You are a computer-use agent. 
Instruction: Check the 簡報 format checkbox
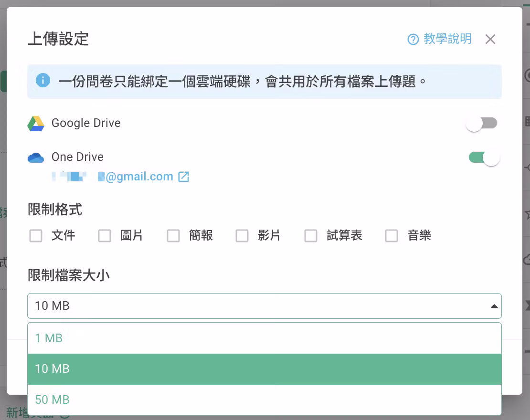point(173,235)
